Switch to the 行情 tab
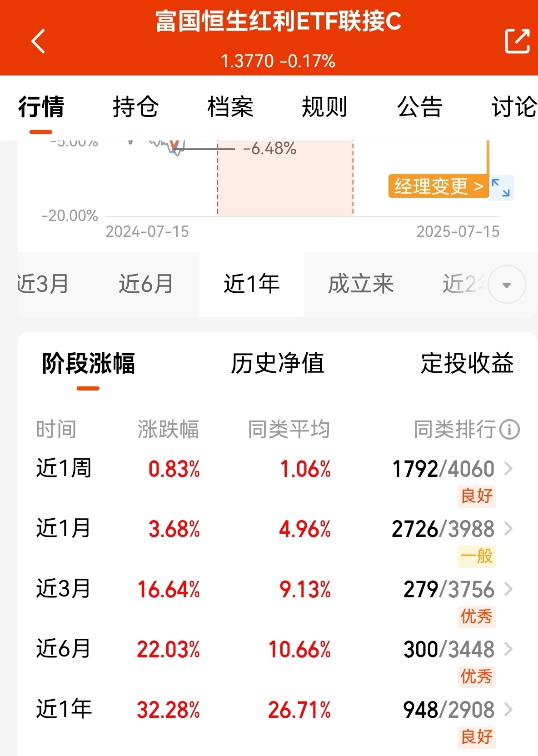Viewport: 538px width, 756px height. [41, 107]
